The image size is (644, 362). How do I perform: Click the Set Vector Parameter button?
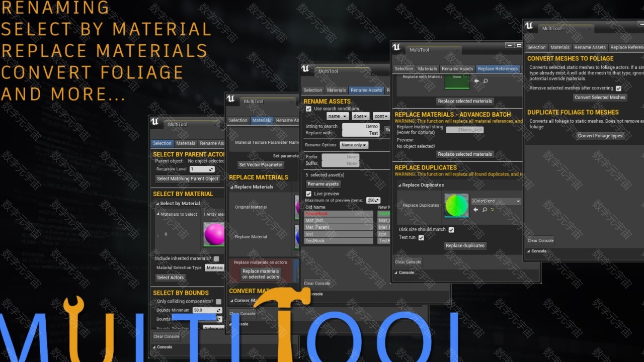261,165
